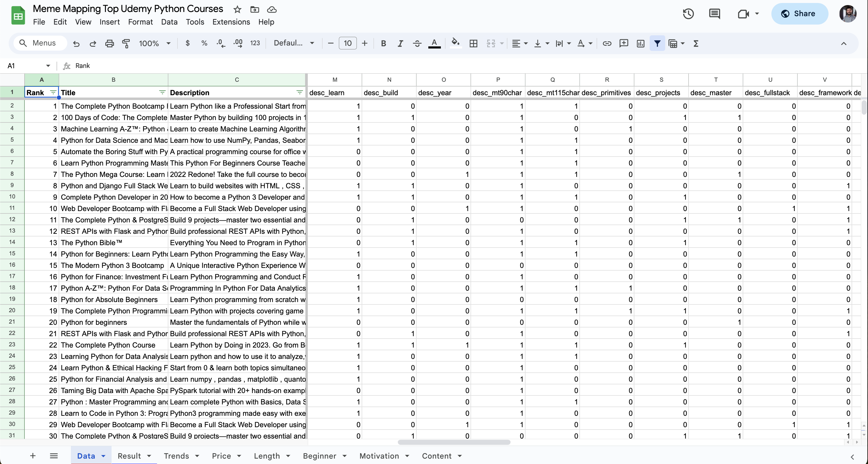Open the Extensions menu
Screen dimensions: 868x464
(x=231, y=22)
